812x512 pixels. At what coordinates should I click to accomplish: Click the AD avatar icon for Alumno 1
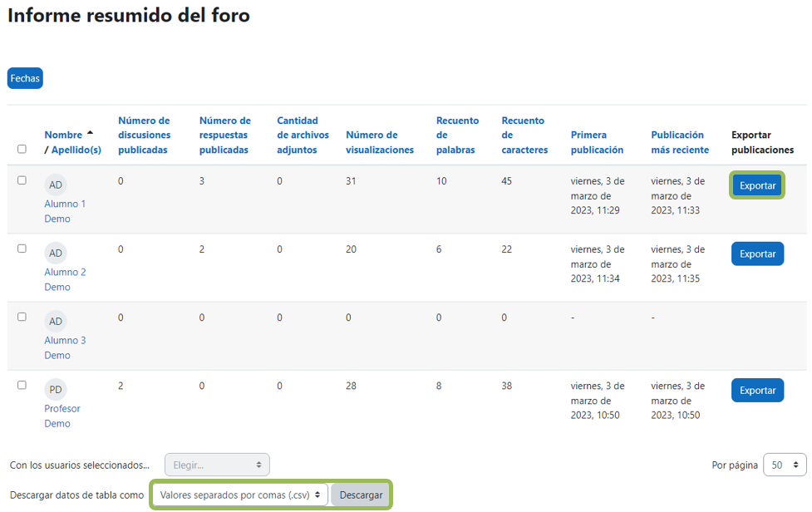point(56,185)
